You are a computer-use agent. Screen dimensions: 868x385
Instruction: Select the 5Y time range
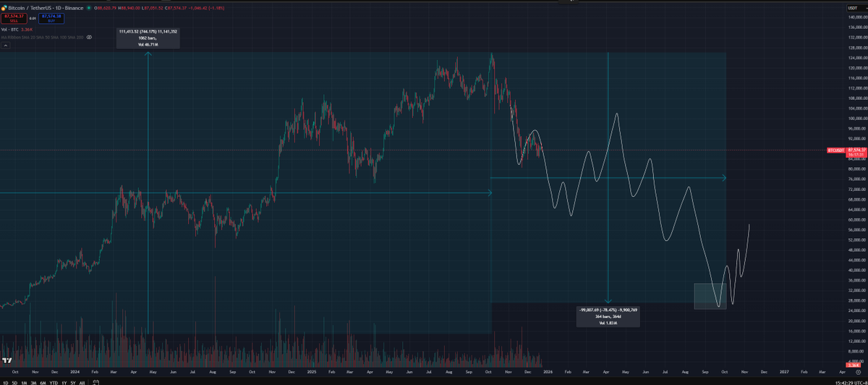(72, 382)
